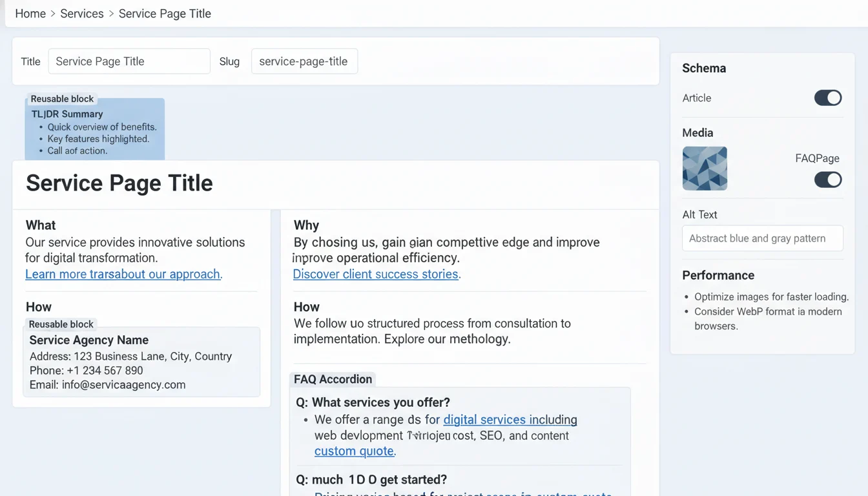Expand the question What services you offer
The height and width of the screenshot is (496, 868).
click(x=373, y=402)
